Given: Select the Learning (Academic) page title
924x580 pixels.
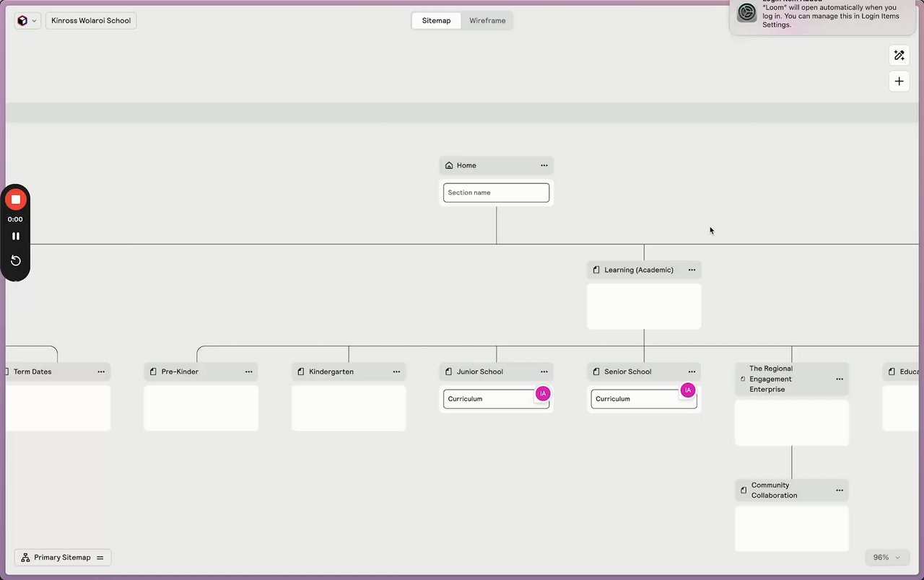Looking at the screenshot, I should [x=639, y=270].
